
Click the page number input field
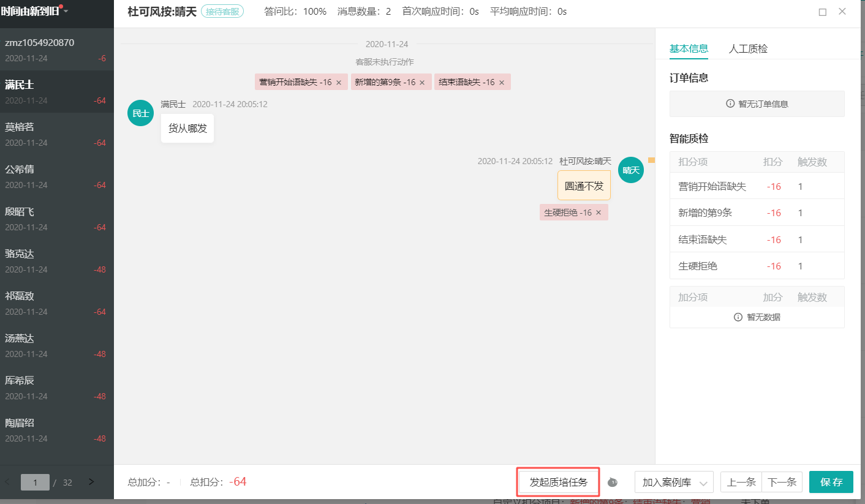(x=35, y=482)
